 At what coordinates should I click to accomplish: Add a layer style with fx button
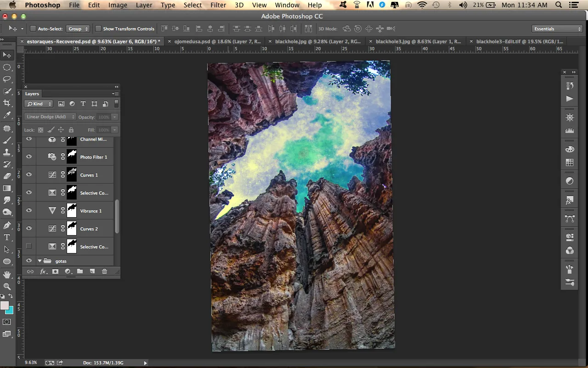point(43,271)
